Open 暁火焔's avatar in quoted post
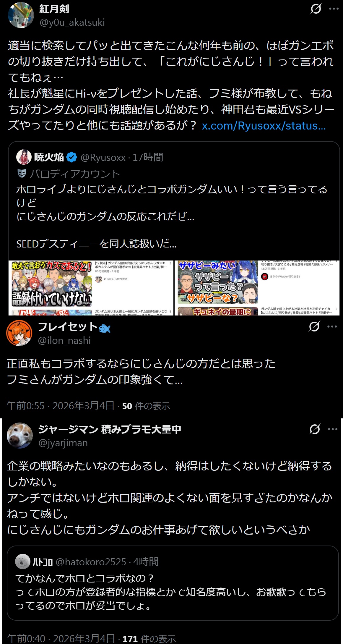 tap(24, 157)
